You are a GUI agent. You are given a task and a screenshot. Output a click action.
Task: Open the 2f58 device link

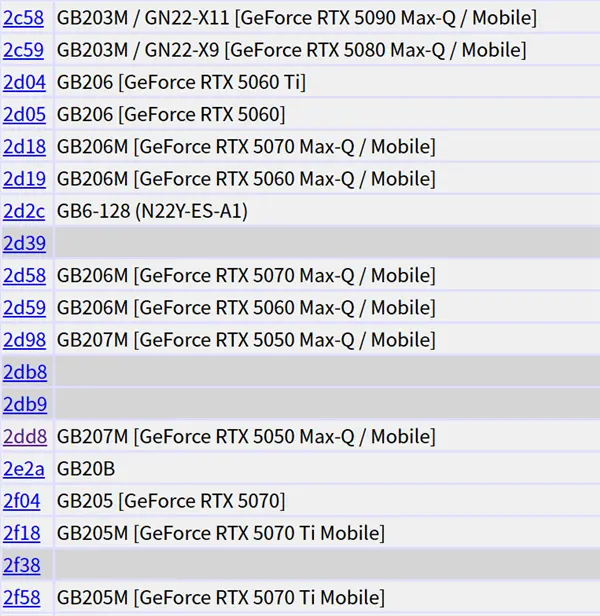pyautogui.click(x=22, y=598)
